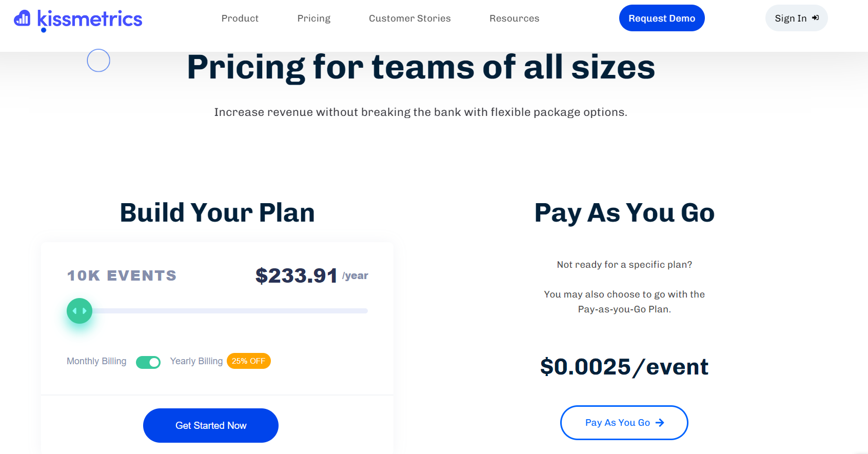Click the $233.91 yearly price
Image resolution: width=868 pixels, height=454 pixels.
tap(297, 275)
